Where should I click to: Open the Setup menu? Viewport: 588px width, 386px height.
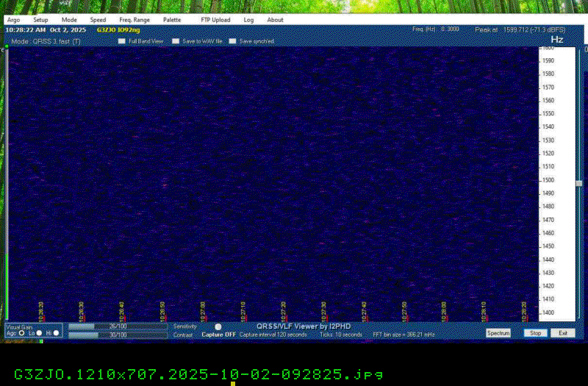click(40, 20)
